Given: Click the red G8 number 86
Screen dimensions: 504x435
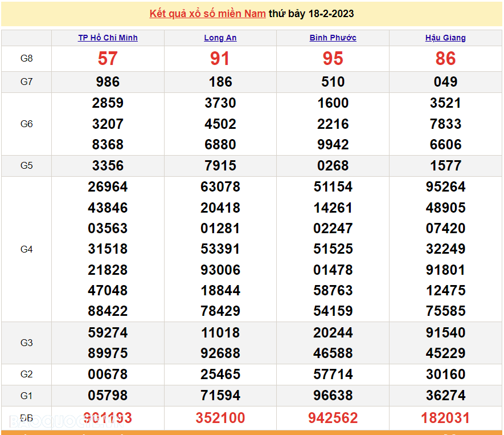Looking at the screenshot, I should click(x=445, y=59).
